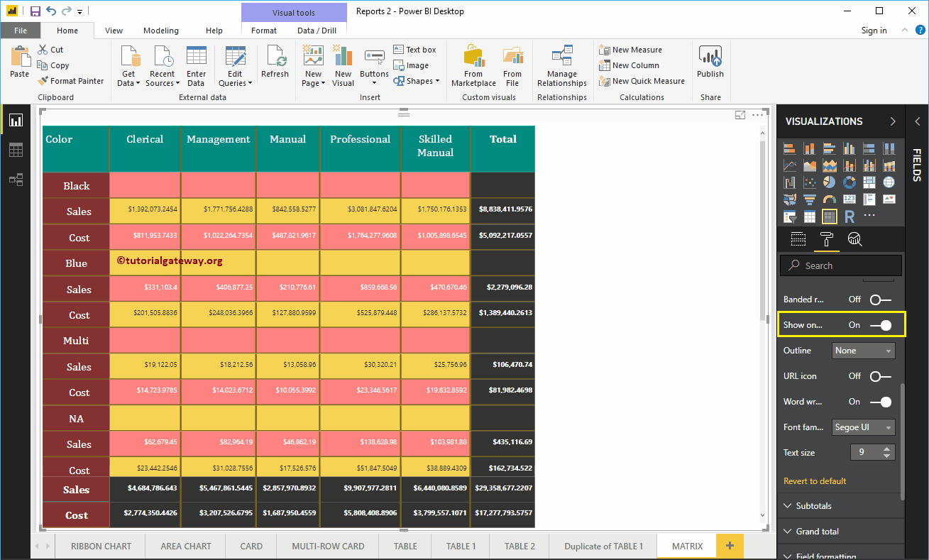Select the Funnel chart visualization icon
The width and height of the screenshot is (929, 560).
tap(810, 199)
